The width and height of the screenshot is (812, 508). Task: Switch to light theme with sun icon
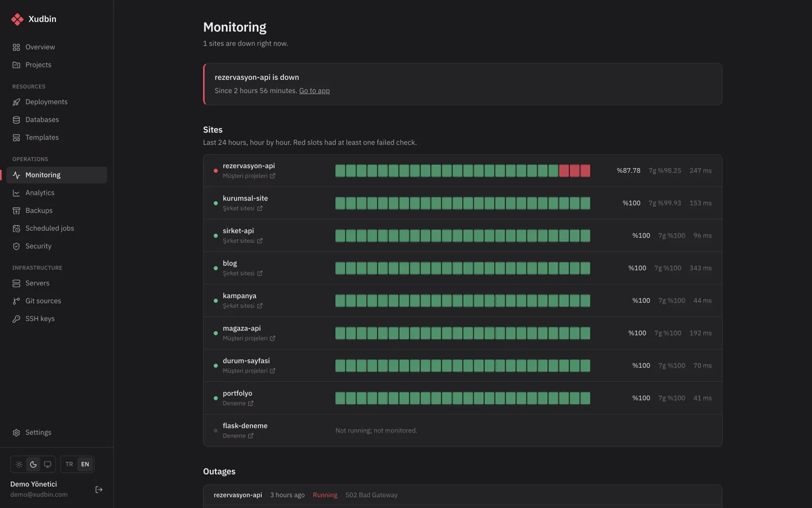click(19, 464)
